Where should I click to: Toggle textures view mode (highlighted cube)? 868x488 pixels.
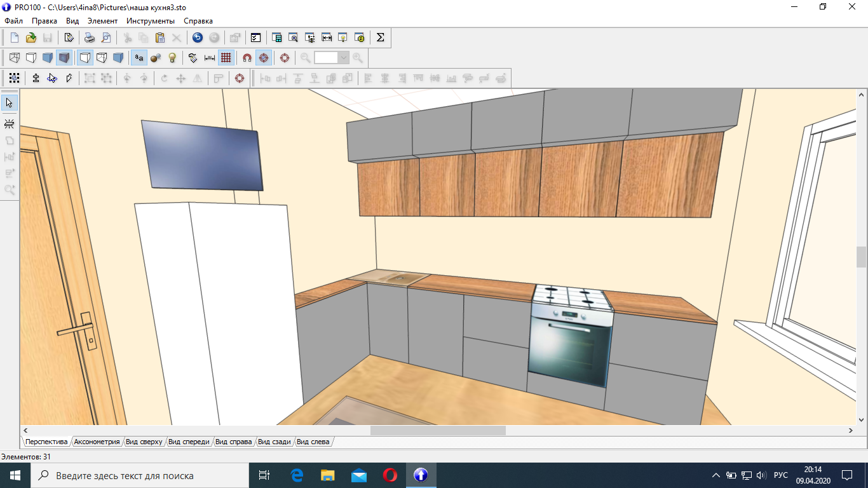tap(64, 58)
